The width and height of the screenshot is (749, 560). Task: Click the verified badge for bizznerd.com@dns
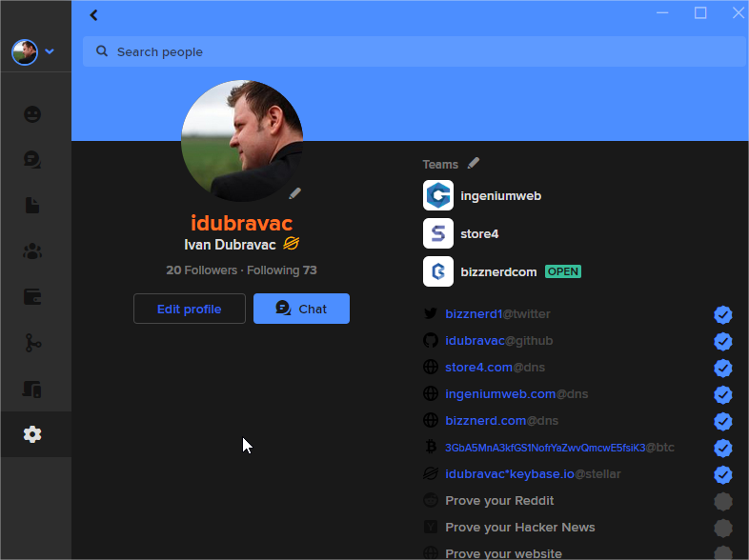pos(723,422)
